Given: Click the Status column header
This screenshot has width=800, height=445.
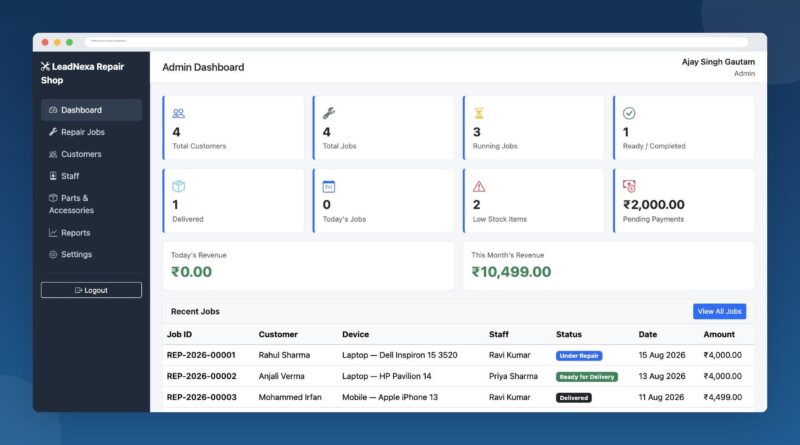Looking at the screenshot, I should click(569, 334).
